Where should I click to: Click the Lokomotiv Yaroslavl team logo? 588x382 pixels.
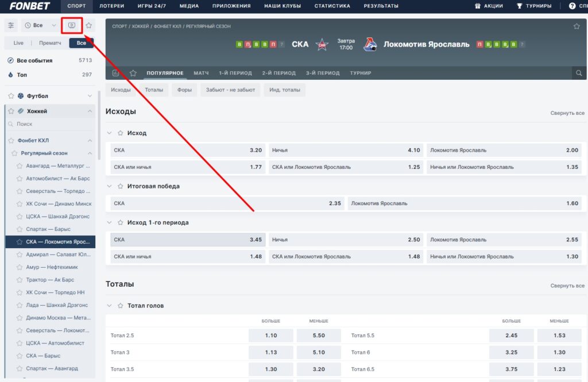point(370,44)
